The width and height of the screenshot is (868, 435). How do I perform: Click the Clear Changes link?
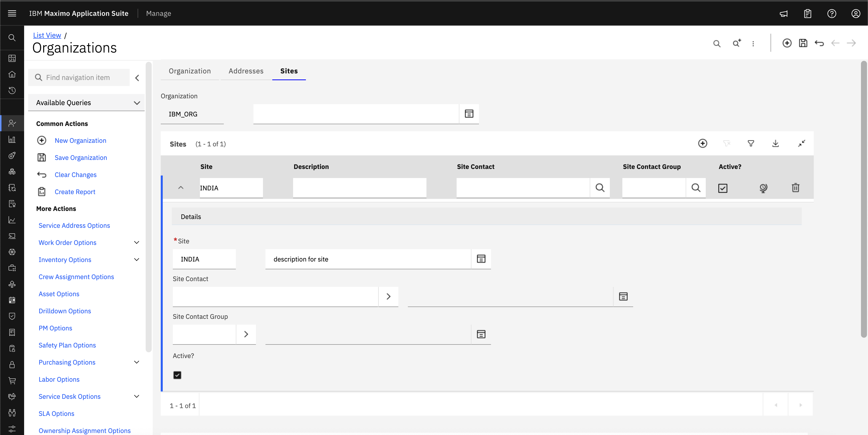click(x=76, y=175)
